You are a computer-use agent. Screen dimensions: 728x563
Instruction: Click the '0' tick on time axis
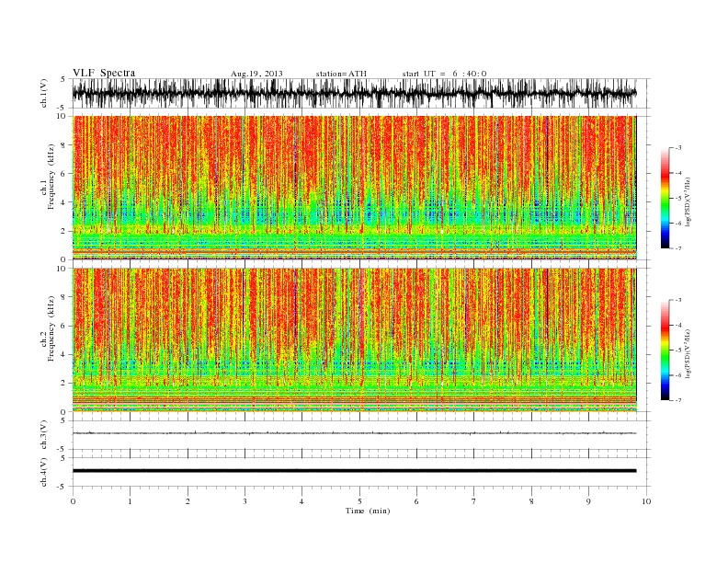tap(73, 501)
